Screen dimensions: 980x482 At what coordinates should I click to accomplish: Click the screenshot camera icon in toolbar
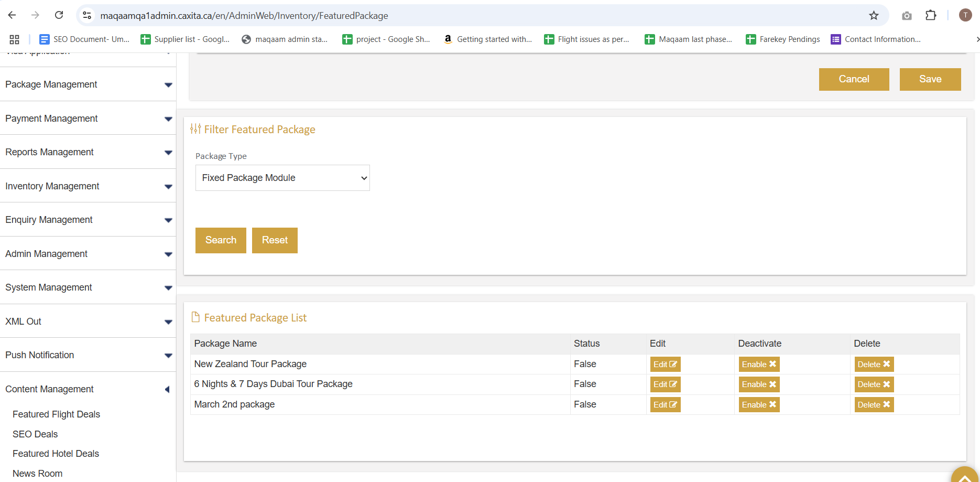click(x=907, y=16)
